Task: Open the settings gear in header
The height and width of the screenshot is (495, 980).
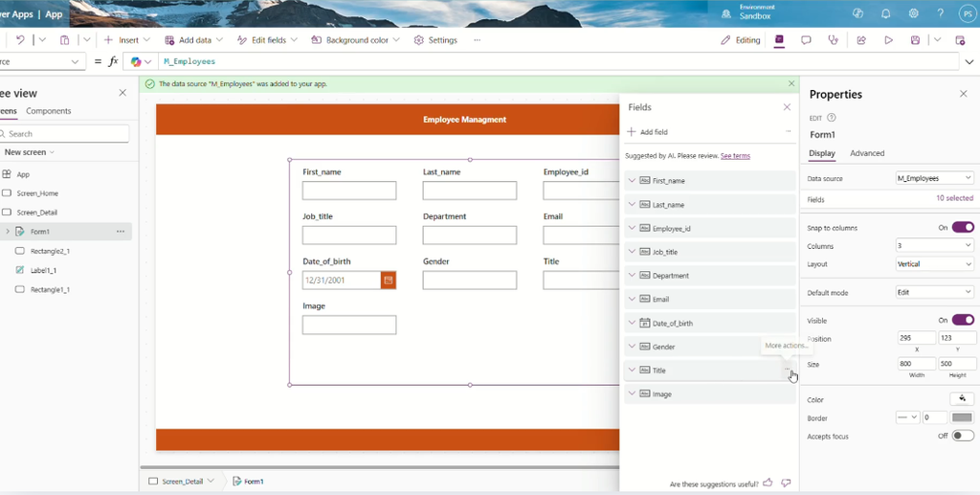Action: [914, 13]
